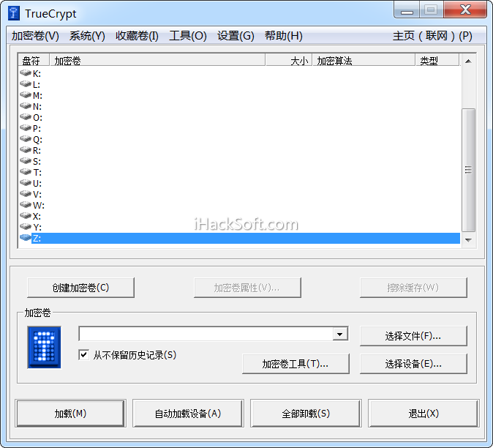Click the blue drive icon next to Z:
The width and height of the screenshot is (493, 448).
(25, 238)
